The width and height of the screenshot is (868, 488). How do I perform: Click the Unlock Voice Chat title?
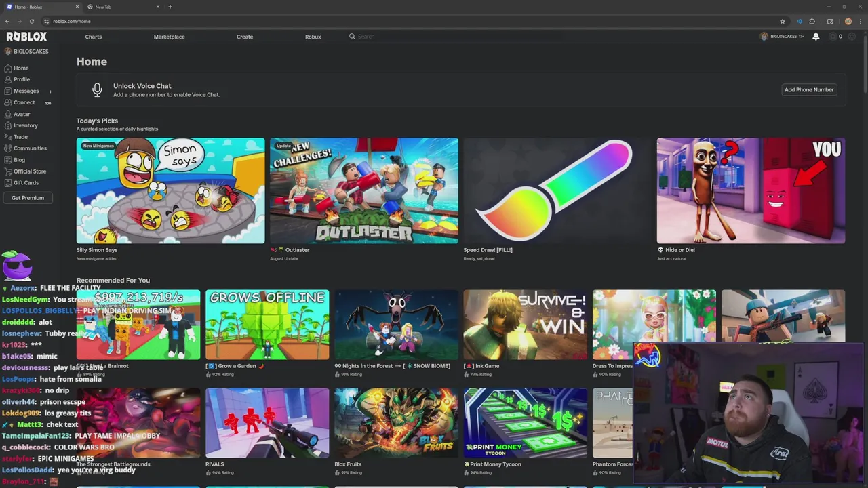(x=142, y=86)
